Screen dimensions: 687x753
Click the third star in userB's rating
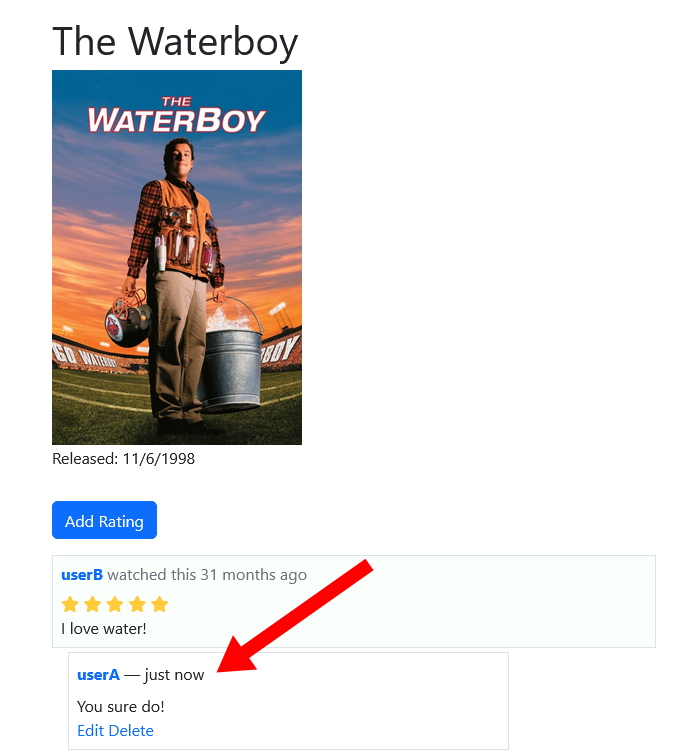(x=115, y=604)
